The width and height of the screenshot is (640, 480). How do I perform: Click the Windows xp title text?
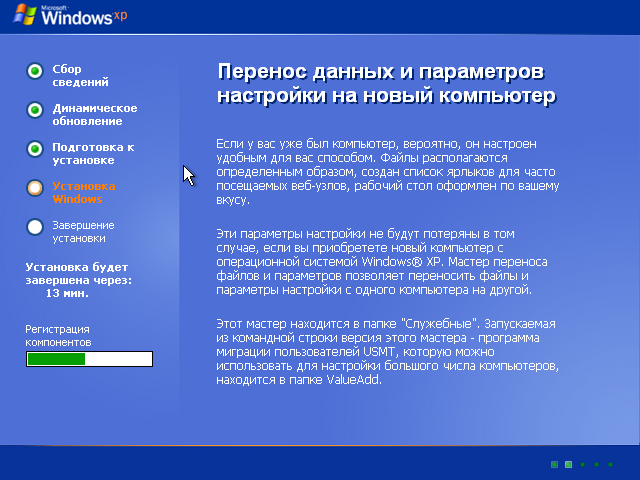click(84, 16)
